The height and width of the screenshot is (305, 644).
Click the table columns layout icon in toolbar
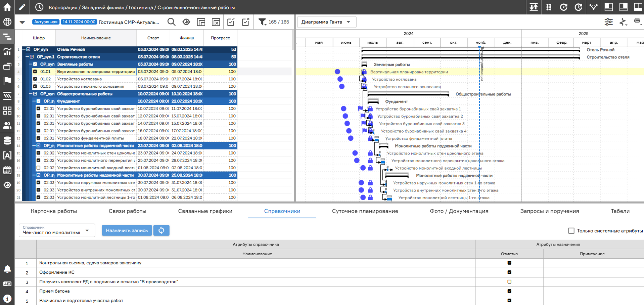tap(201, 22)
